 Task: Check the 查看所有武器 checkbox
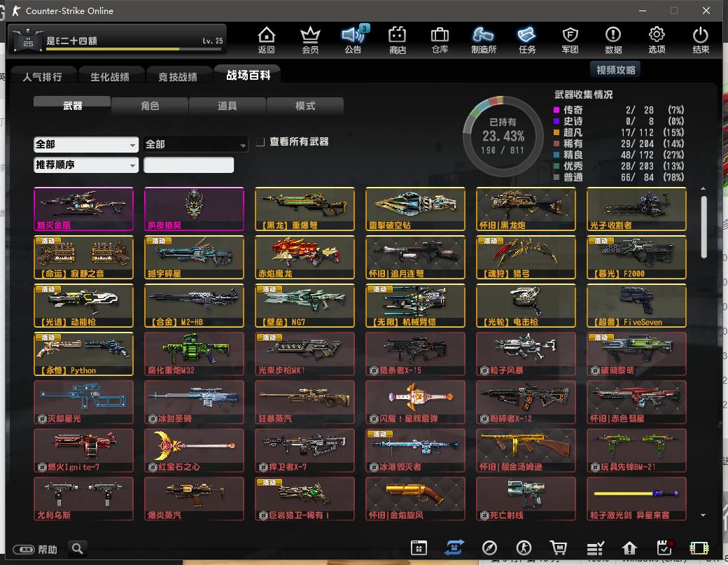click(x=260, y=141)
